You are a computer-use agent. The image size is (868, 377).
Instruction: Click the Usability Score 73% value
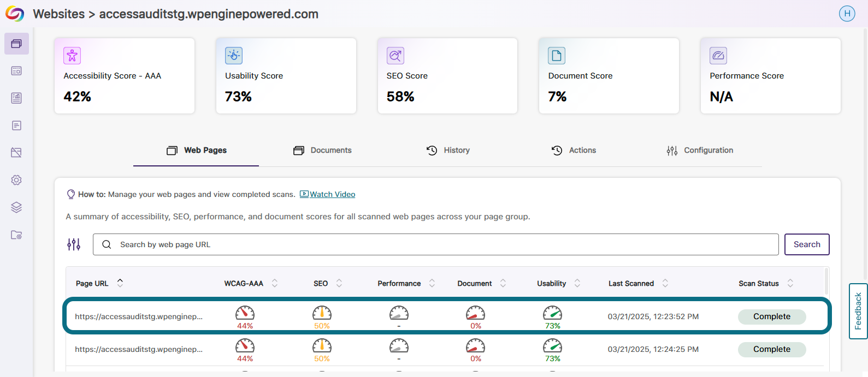tap(238, 97)
